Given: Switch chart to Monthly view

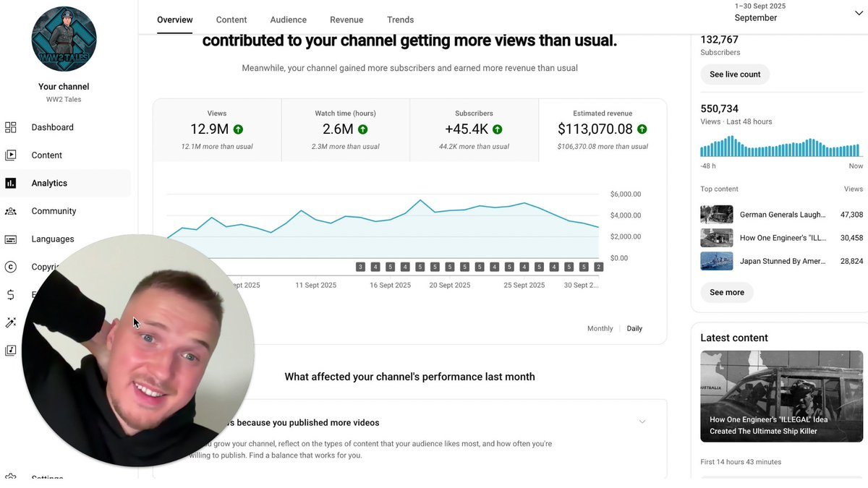Looking at the screenshot, I should pyautogui.click(x=600, y=328).
